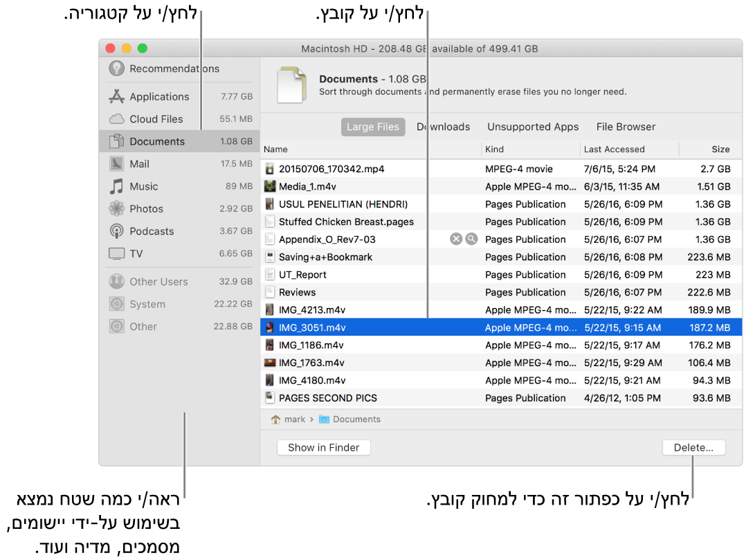Select the file IMG_4180.m4v
The height and width of the screenshot is (560, 744).
coord(501,380)
